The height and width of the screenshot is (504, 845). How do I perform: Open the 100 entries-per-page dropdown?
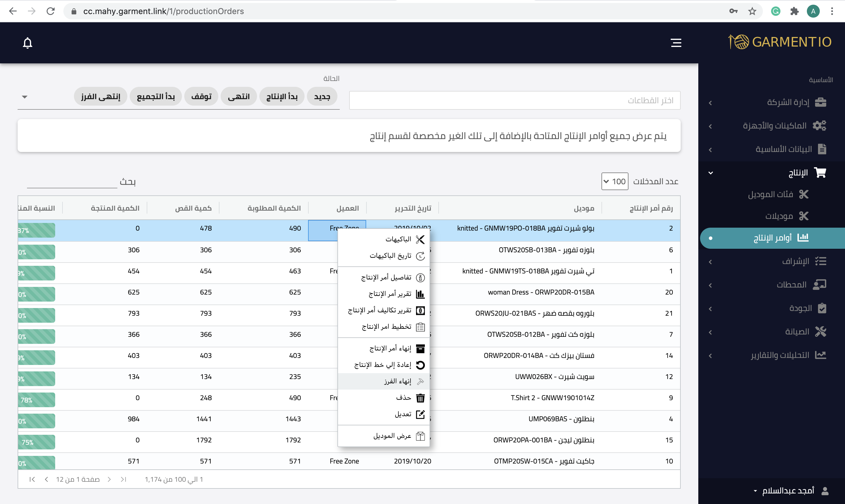614,181
